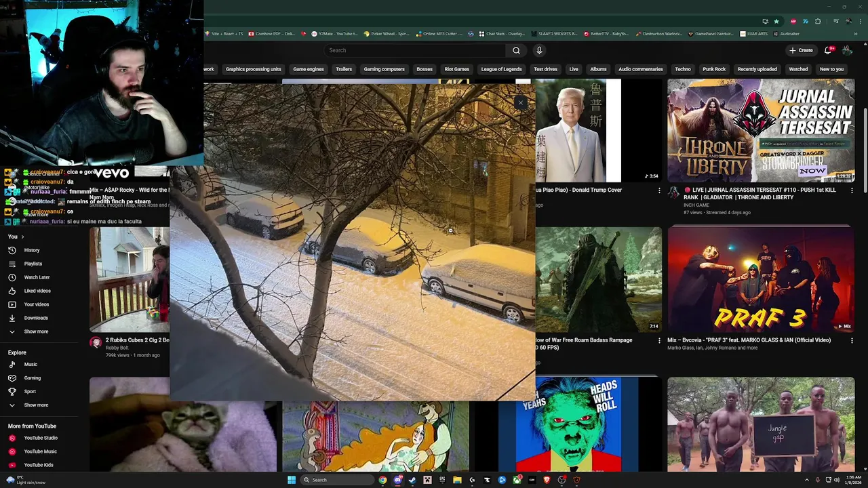This screenshot has width=868, height=488.
Task: Open the Picker Wheel bookmark
Action: [x=386, y=33]
